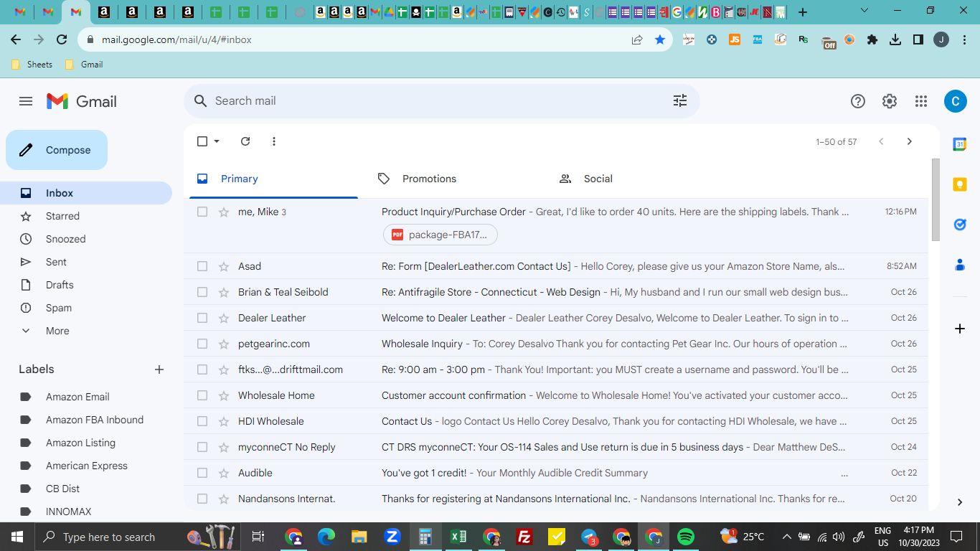The width and height of the screenshot is (980, 551).
Task: Open Spotify from the taskbar
Action: click(686, 537)
